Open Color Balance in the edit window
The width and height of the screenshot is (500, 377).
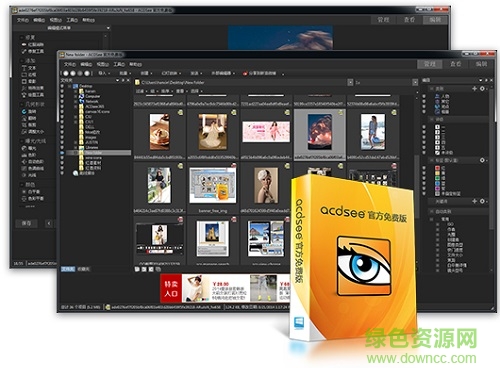tap(33, 198)
